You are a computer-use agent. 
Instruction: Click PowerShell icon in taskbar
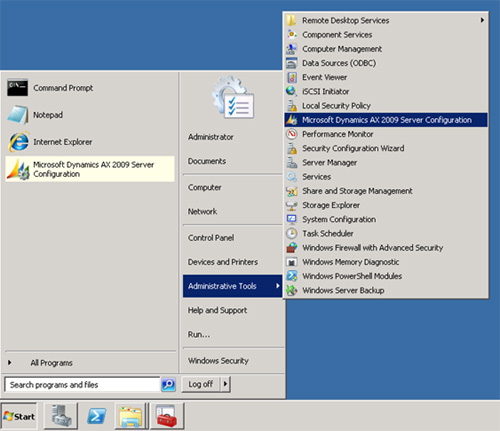[x=96, y=416]
